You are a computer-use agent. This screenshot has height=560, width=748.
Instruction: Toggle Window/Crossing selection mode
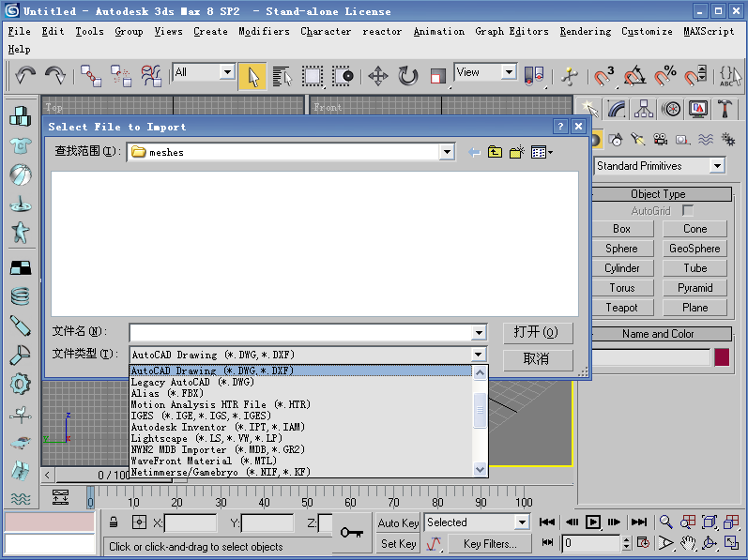343,76
